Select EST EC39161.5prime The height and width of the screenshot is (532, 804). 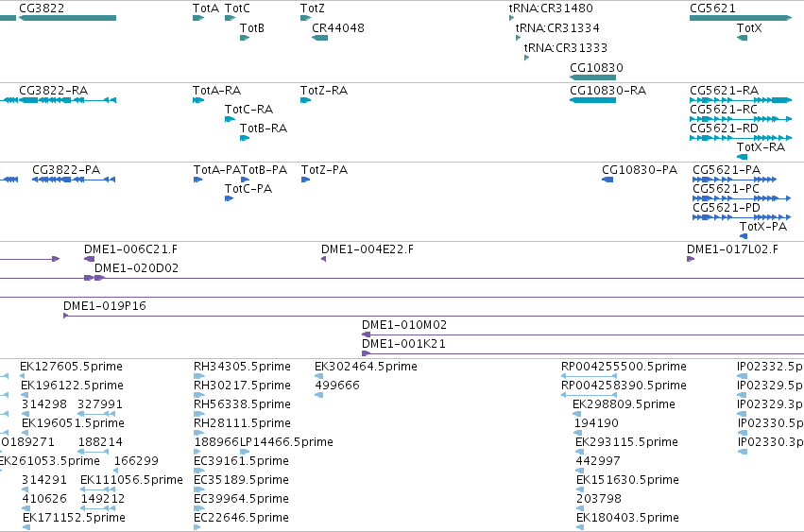pos(199,471)
